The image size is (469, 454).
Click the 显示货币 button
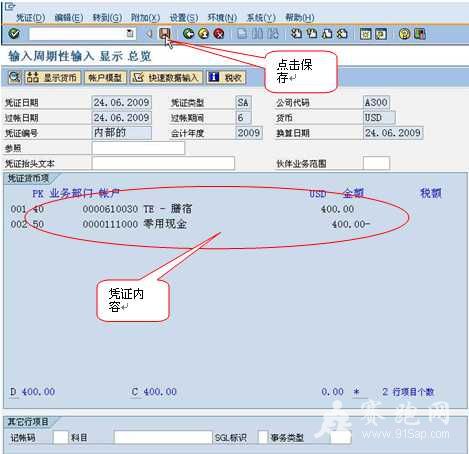(x=52, y=78)
